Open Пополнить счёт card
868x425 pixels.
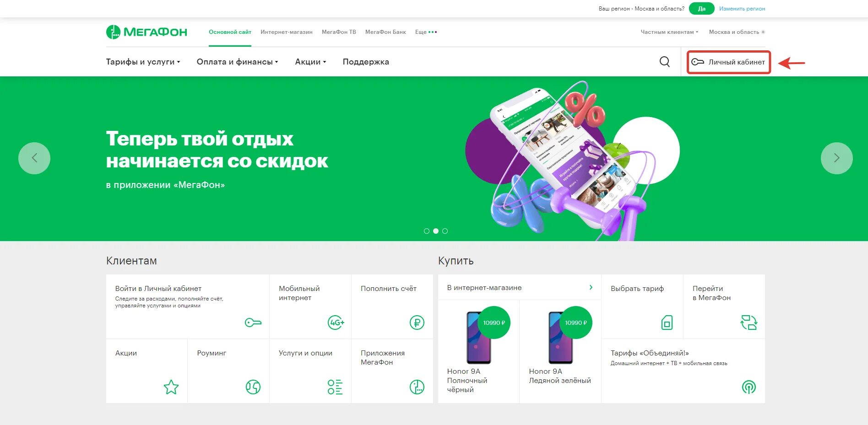click(392, 307)
